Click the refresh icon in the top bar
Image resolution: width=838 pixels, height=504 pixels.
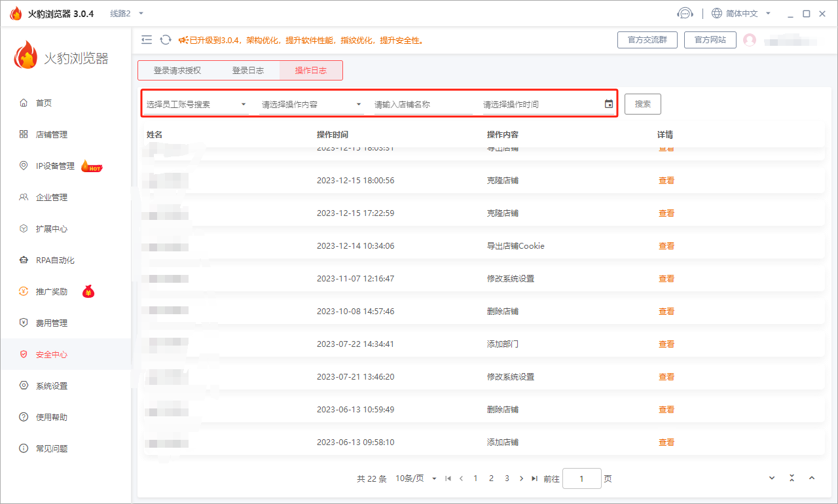166,40
